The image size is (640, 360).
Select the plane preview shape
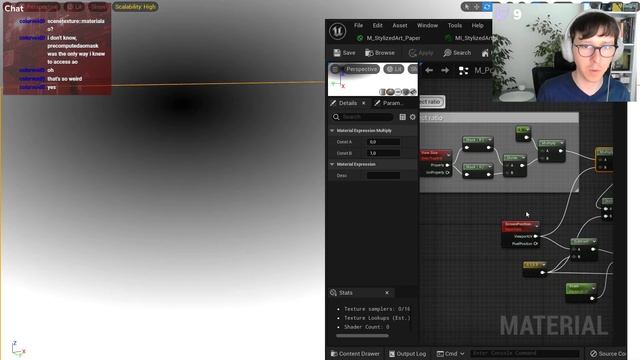tap(398, 92)
